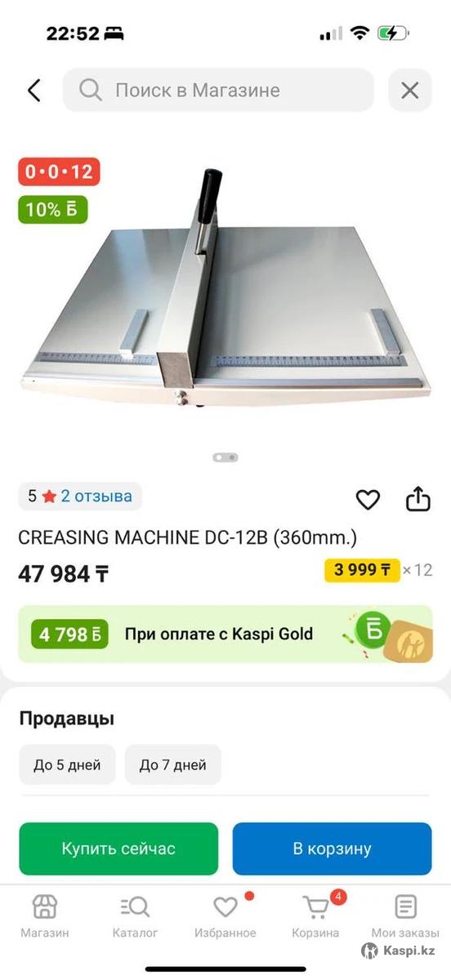
Task: Click the Купить сейчас button
Action: pyautogui.click(x=118, y=849)
